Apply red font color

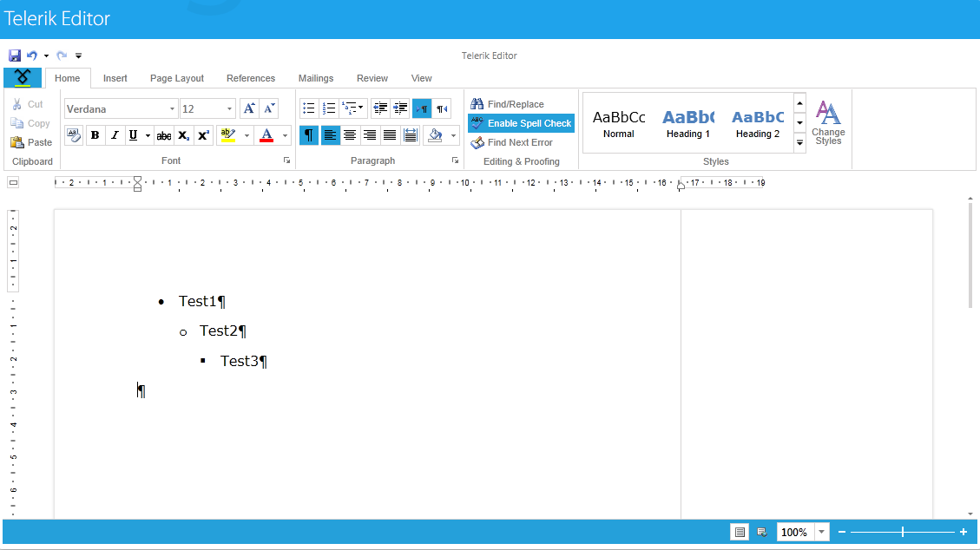tap(266, 134)
